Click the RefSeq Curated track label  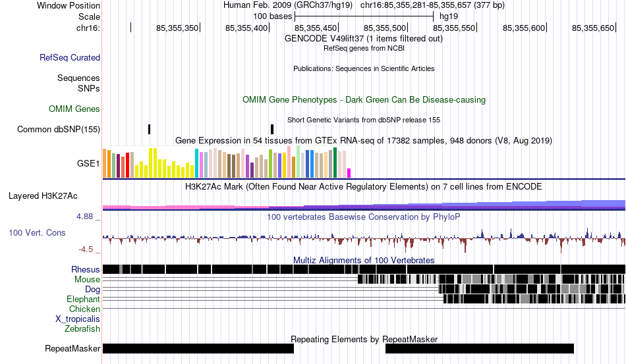[70, 57]
